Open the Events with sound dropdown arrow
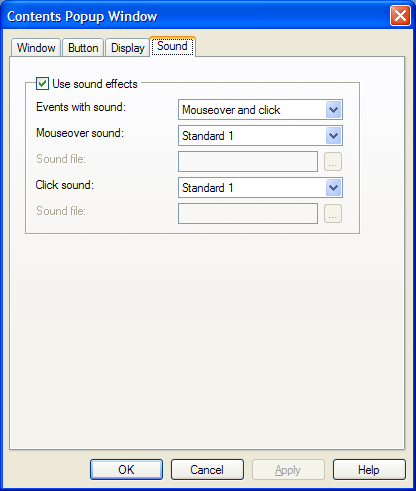 [333, 110]
